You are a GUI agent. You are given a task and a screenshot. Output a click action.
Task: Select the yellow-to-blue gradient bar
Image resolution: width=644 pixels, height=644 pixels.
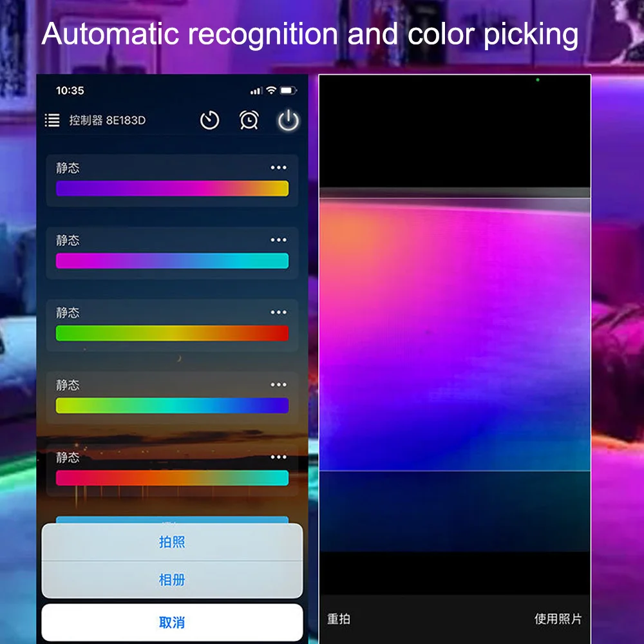(x=172, y=405)
